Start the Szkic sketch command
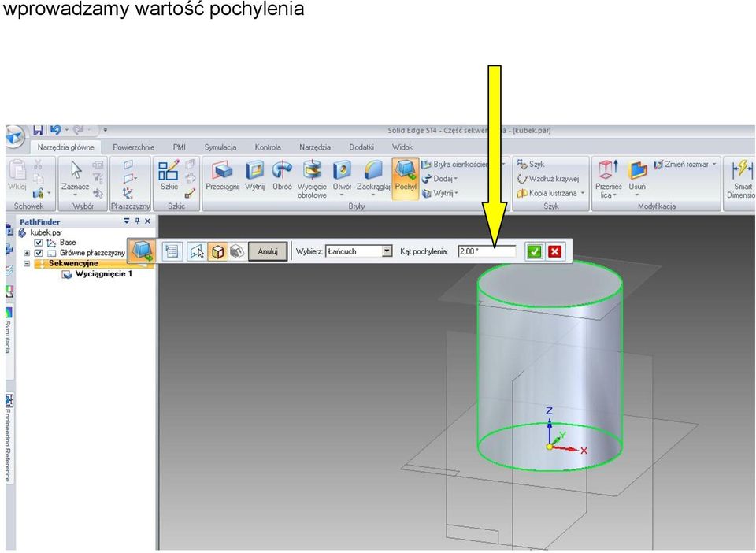This screenshot has width=756, height=553. (169, 176)
